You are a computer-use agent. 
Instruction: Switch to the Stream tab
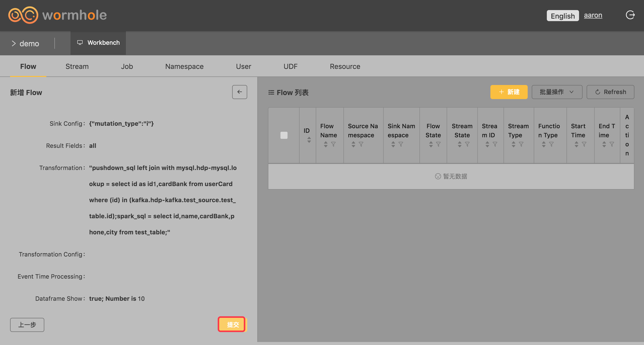[x=77, y=66]
